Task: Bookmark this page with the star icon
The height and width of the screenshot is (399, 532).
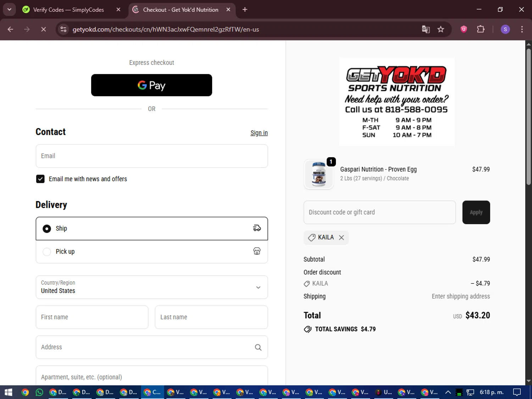Action: (440, 29)
